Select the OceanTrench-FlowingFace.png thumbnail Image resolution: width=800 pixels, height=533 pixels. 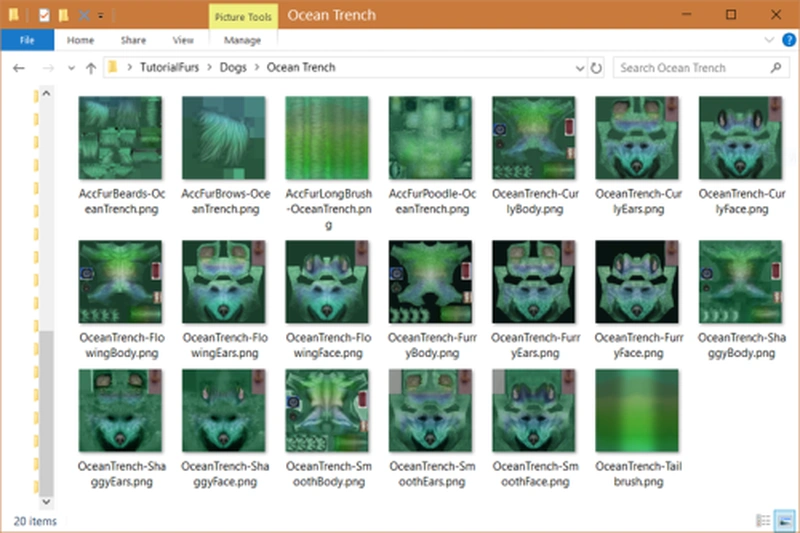(327, 282)
